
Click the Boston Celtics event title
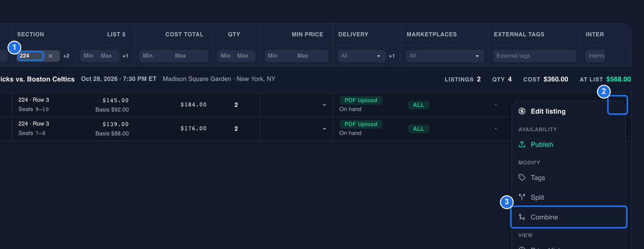[x=37, y=79]
